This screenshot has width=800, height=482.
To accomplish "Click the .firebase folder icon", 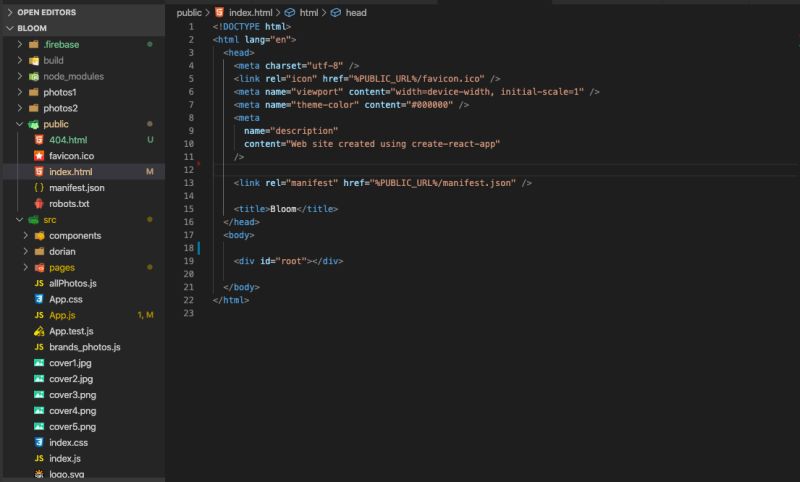I will pyautogui.click(x=34, y=44).
